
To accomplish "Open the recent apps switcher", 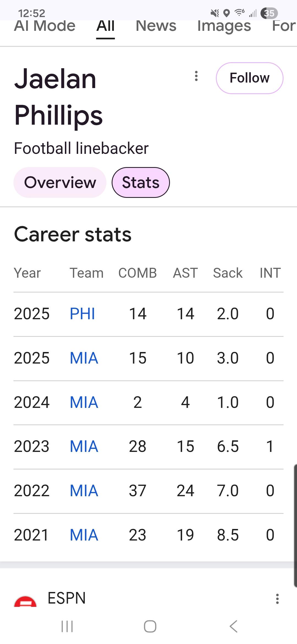I will click(67, 626).
